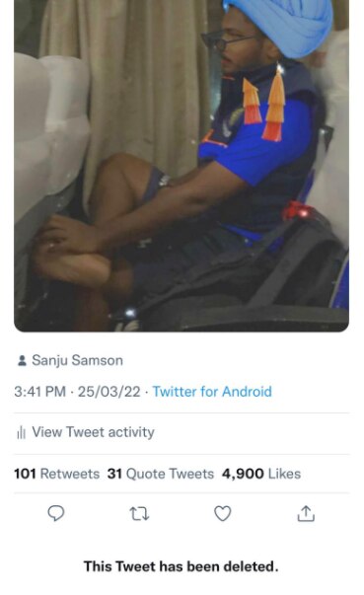364x595 pixels.
Task: Open the attached tweet photo
Action: pos(182,166)
